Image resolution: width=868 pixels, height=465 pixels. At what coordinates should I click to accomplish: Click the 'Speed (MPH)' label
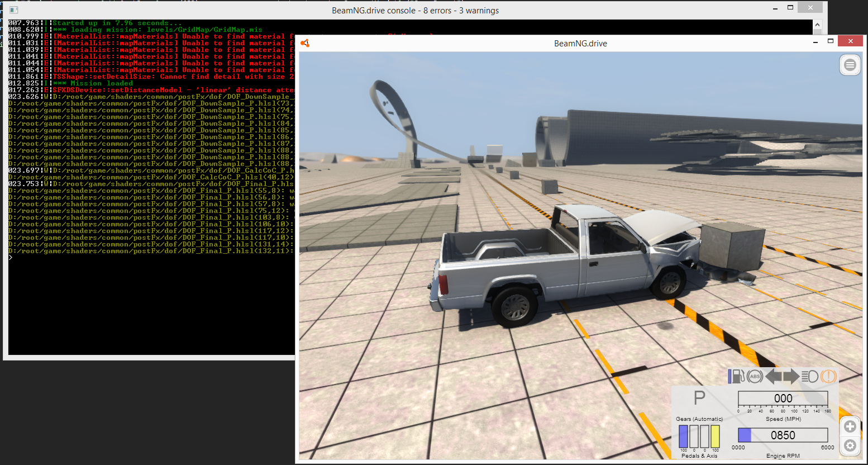783,419
